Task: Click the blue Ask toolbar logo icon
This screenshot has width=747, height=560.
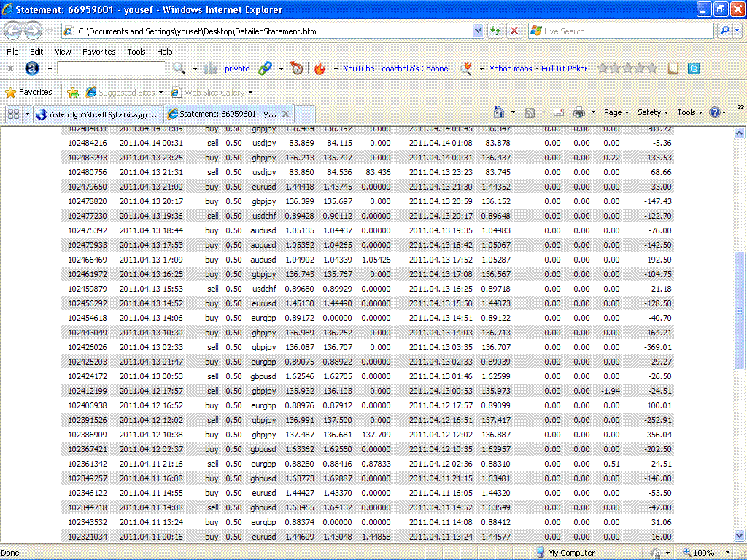Action: (x=32, y=69)
